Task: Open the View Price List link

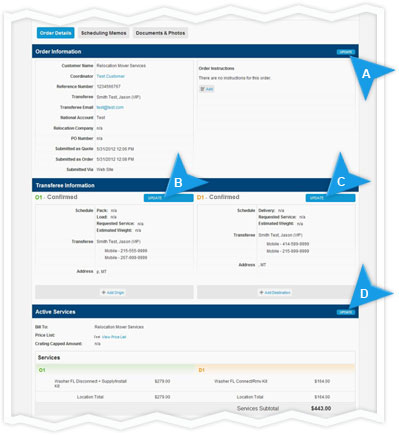Action: click(114, 337)
